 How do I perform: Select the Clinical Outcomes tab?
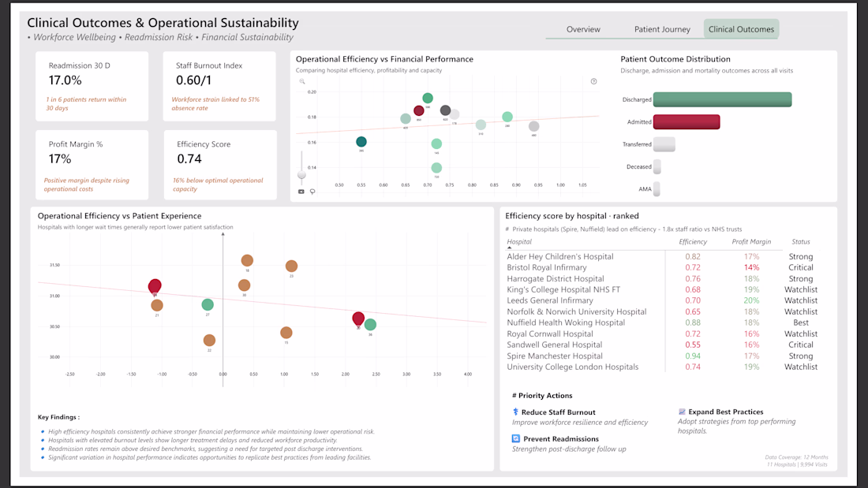pos(741,28)
